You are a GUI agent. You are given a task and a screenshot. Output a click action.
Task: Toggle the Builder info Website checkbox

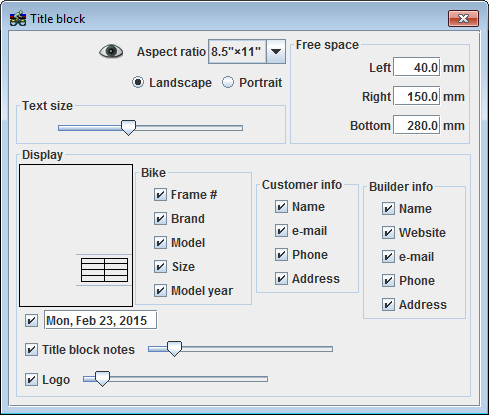coord(388,232)
